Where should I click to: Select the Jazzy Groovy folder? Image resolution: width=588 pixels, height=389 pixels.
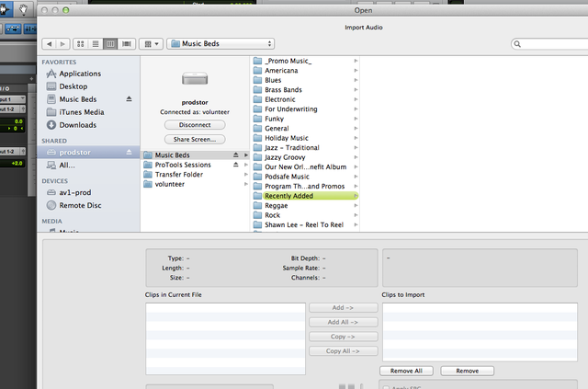[285, 157]
